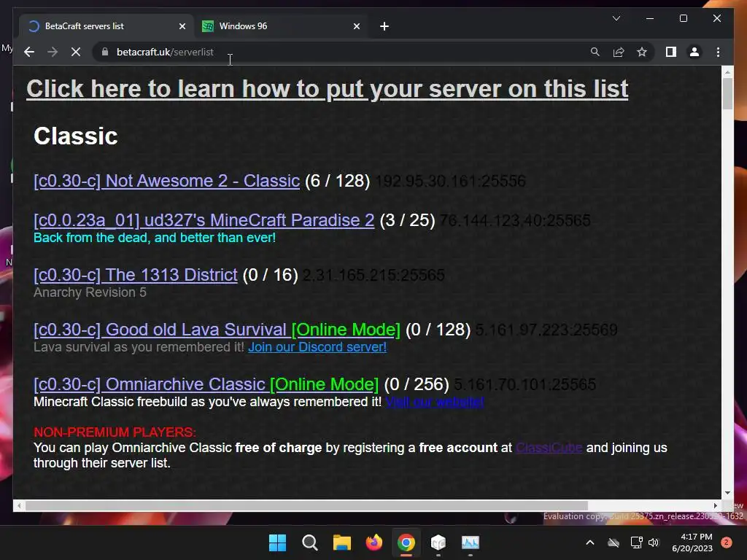Image resolution: width=747 pixels, height=560 pixels.
Task: Open the Chrome profile avatar
Action: click(694, 52)
